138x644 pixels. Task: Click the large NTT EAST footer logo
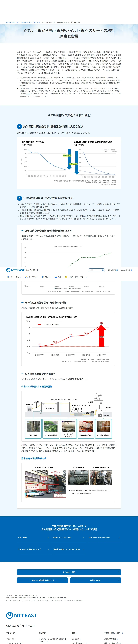click(21, 615)
